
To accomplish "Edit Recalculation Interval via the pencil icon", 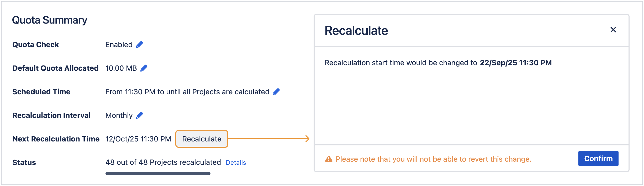I will [x=139, y=115].
